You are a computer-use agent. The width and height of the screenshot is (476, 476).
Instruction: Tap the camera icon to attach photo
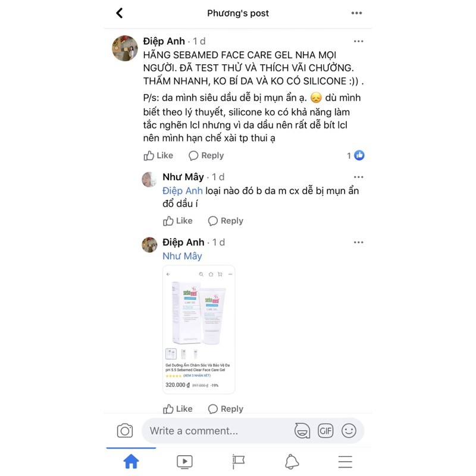pos(125,430)
